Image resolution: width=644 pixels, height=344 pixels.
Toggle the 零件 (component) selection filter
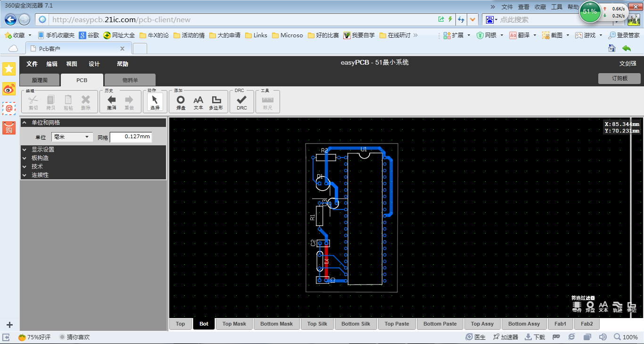coord(577,307)
